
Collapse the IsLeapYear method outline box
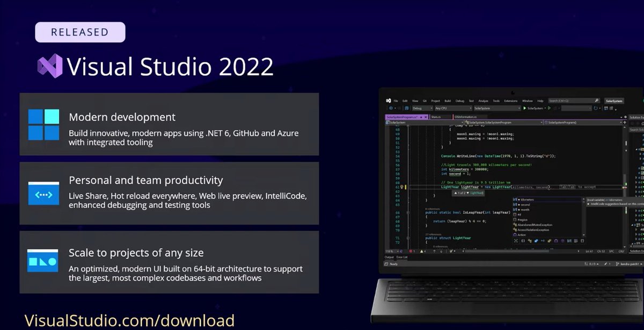coord(408,212)
